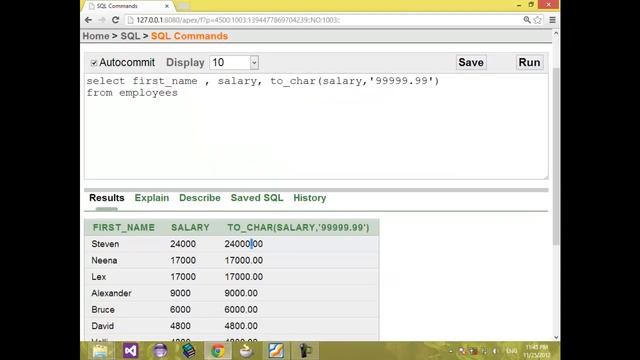Toggle the Autocommit checkbox
640x360 pixels.
(x=94, y=63)
